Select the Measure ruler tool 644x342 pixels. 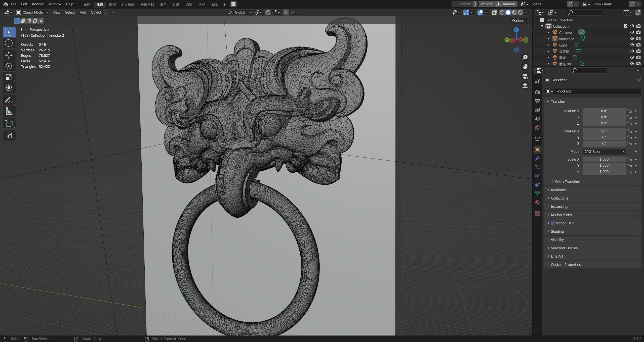9,111
